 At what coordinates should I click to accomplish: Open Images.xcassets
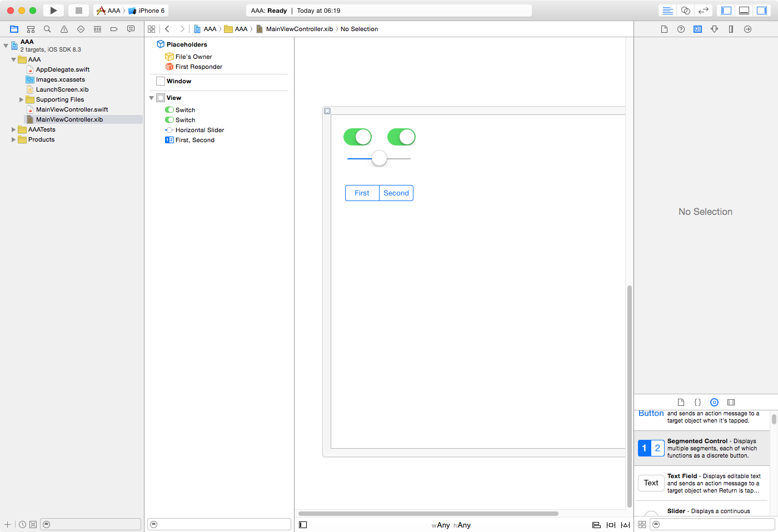(x=61, y=79)
